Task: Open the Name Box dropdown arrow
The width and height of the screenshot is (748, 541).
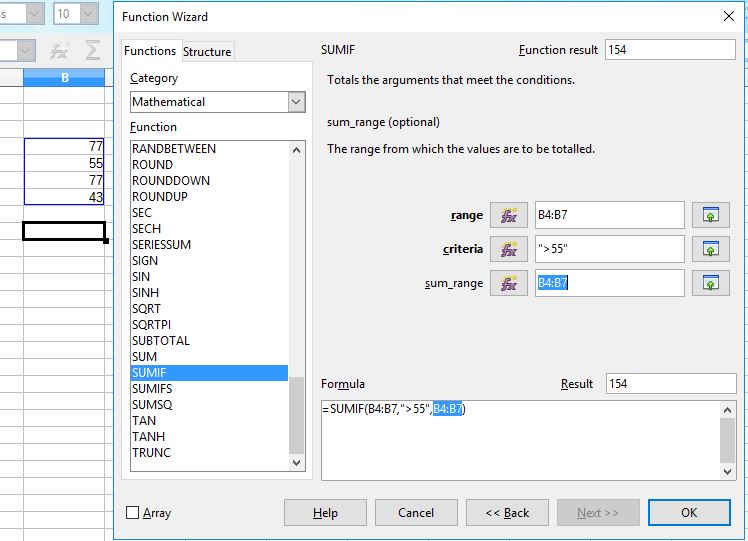Action: pyautogui.click(x=26, y=51)
